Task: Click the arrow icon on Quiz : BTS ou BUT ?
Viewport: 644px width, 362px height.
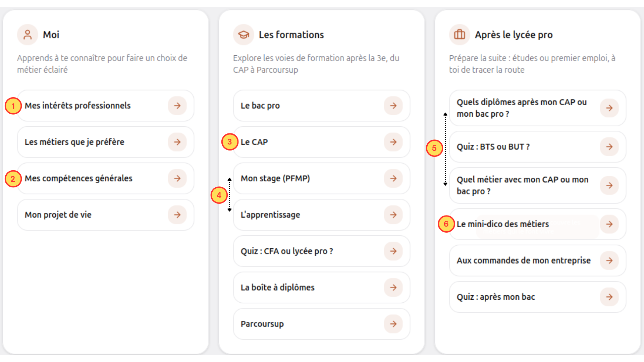Action: tap(609, 147)
